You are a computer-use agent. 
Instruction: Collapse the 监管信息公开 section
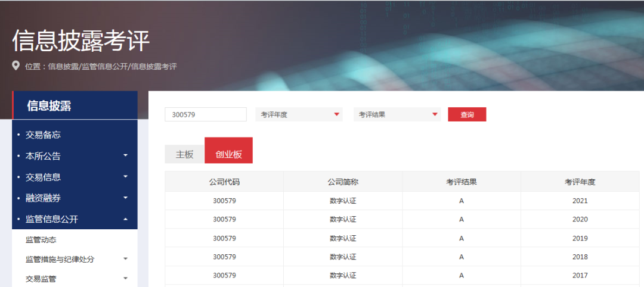click(125, 219)
